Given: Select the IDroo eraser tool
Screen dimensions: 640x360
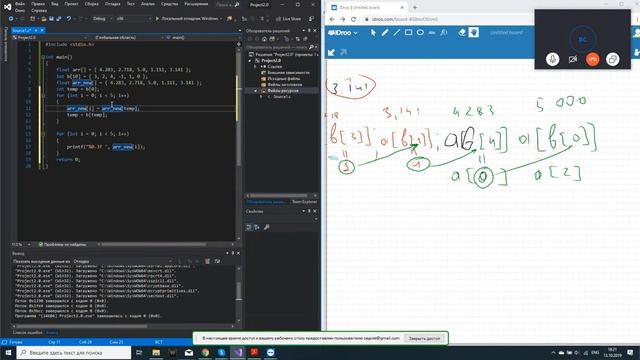Looking at the screenshot, I should (462, 33).
